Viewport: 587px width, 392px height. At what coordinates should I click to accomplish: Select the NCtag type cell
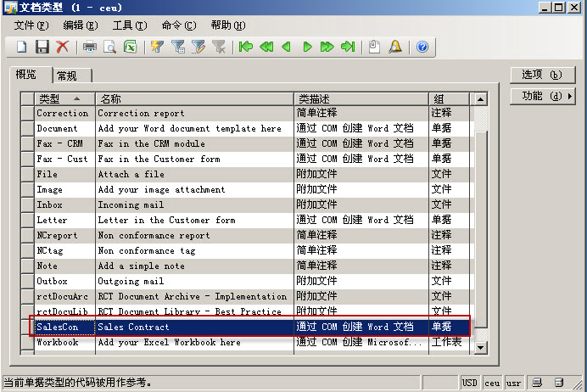(x=64, y=251)
